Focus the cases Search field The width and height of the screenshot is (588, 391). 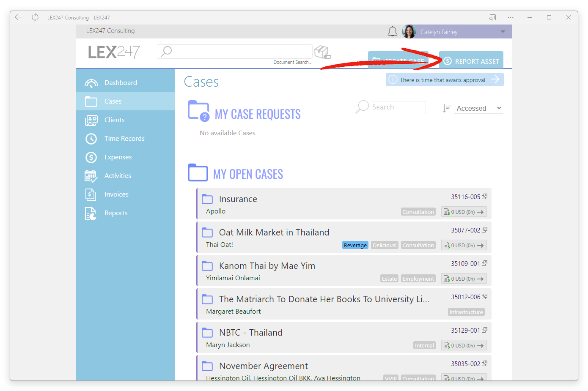coord(398,107)
